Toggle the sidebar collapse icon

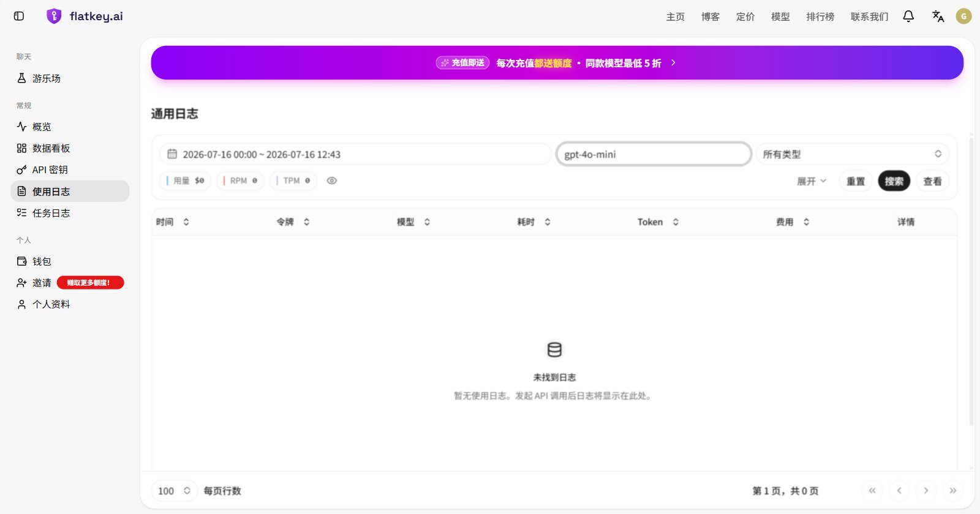(x=19, y=17)
